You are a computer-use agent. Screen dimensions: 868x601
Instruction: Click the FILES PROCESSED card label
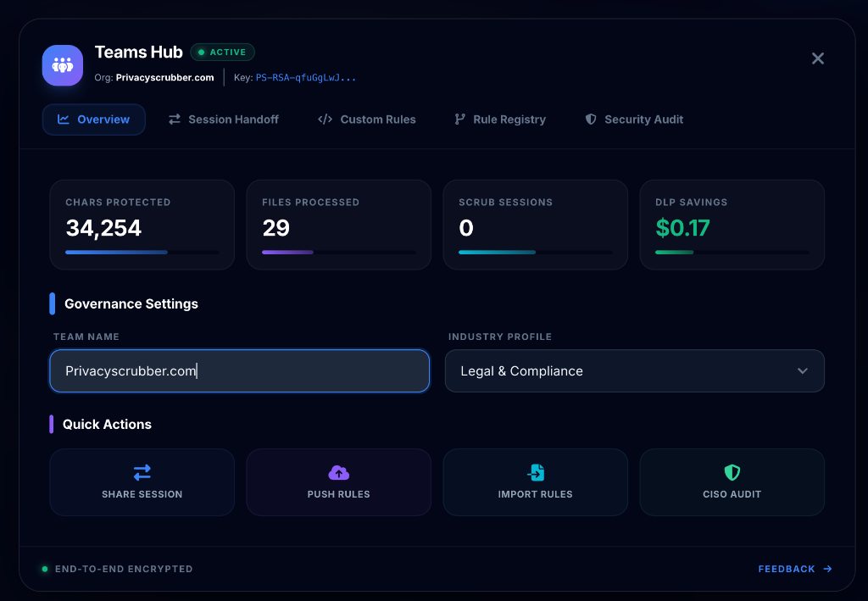[310, 202]
